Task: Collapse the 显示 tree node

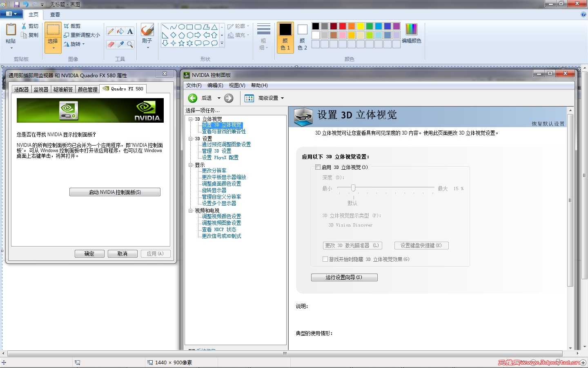Action: point(190,165)
